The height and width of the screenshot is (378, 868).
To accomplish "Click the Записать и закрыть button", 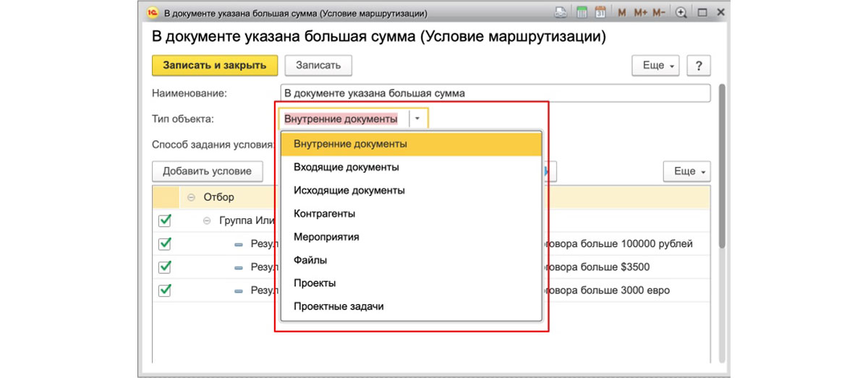I will [x=214, y=65].
